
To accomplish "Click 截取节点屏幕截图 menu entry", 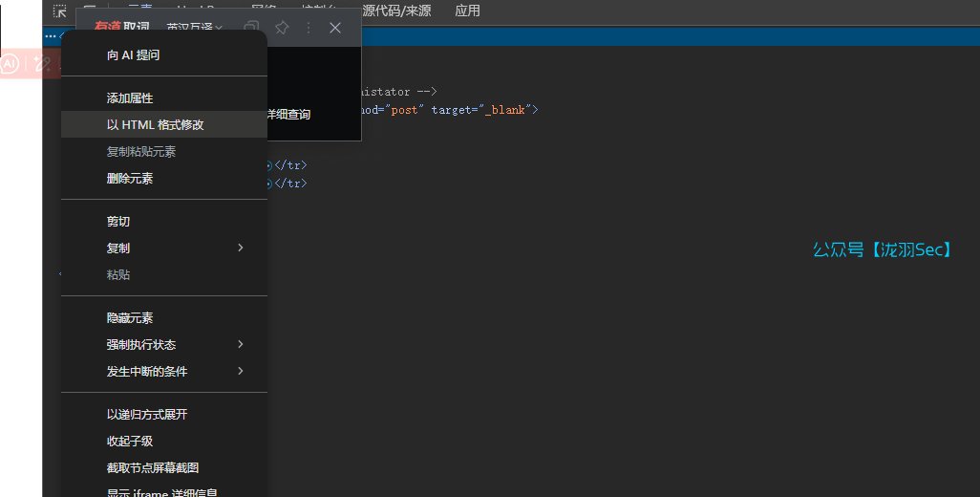I will (x=153, y=468).
